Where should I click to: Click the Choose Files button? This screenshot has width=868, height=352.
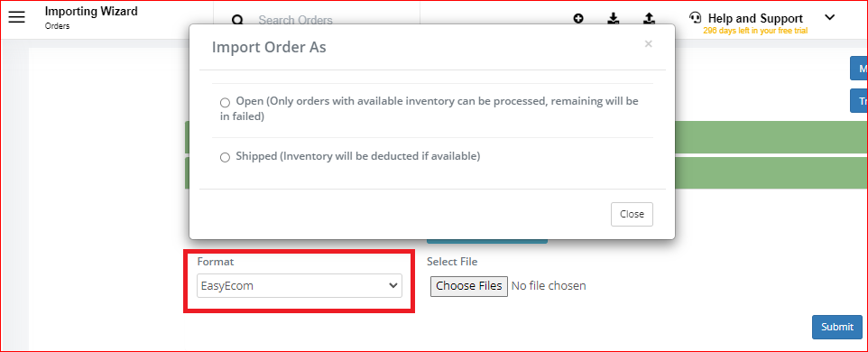[x=469, y=285]
